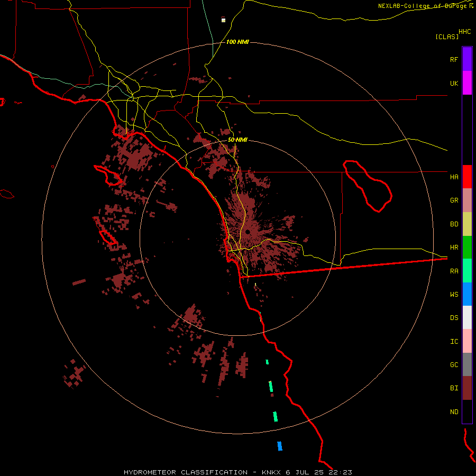Viewport: 476px width, 476px height.
Task: Select the yellow BD legend swatch
Action: 467,224
